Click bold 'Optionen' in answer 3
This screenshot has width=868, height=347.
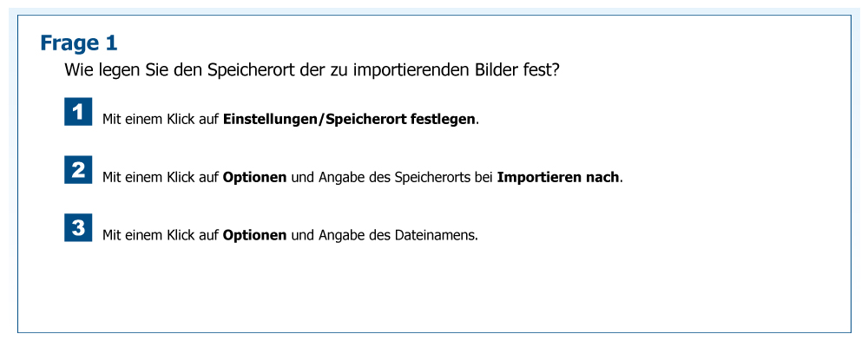tap(254, 235)
